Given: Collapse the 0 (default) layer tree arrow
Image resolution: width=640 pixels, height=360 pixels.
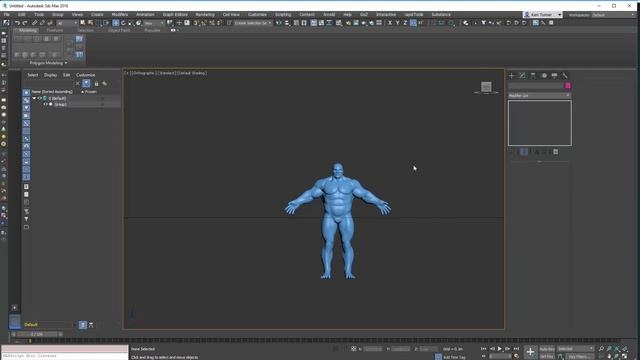Looking at the screenshot, I should 34,98.
